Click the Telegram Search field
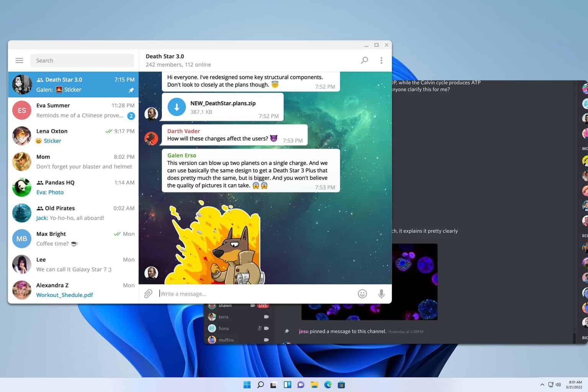The image size is (588, 392). 82,60
